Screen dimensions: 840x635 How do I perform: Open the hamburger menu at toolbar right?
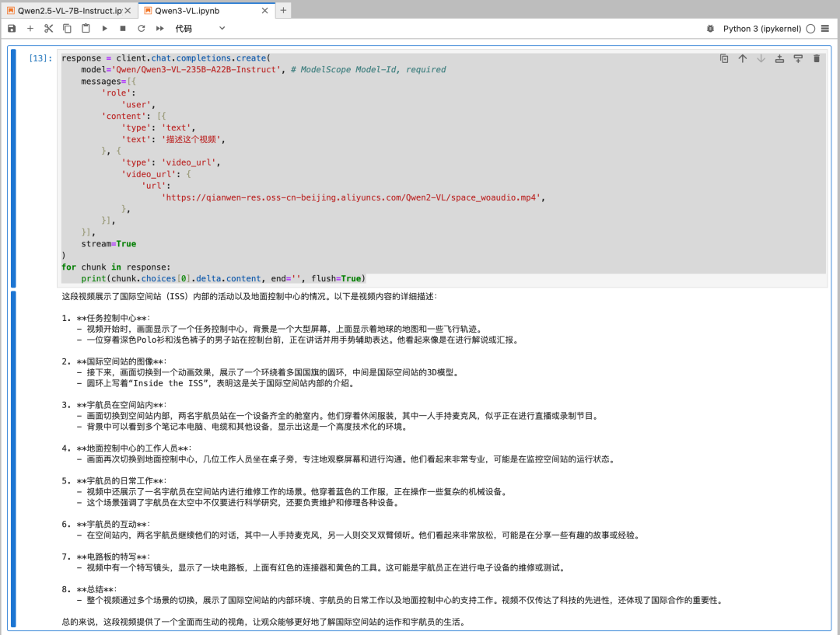pyautogui.click(x=825, y=29)
